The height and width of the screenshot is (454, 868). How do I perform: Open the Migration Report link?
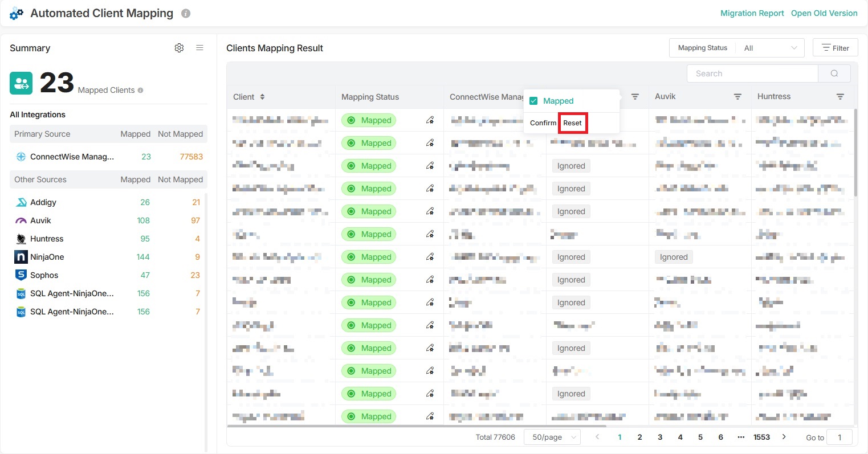(752, 13)
